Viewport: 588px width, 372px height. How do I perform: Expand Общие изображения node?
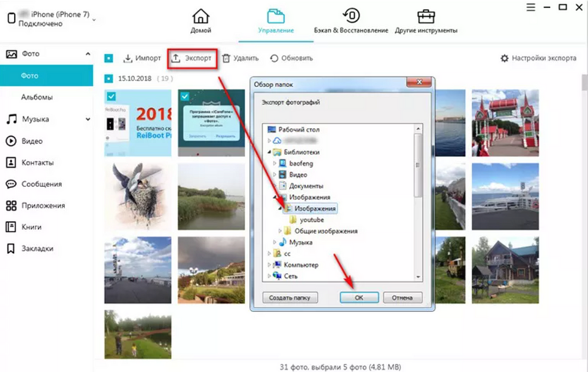[280, 231]
